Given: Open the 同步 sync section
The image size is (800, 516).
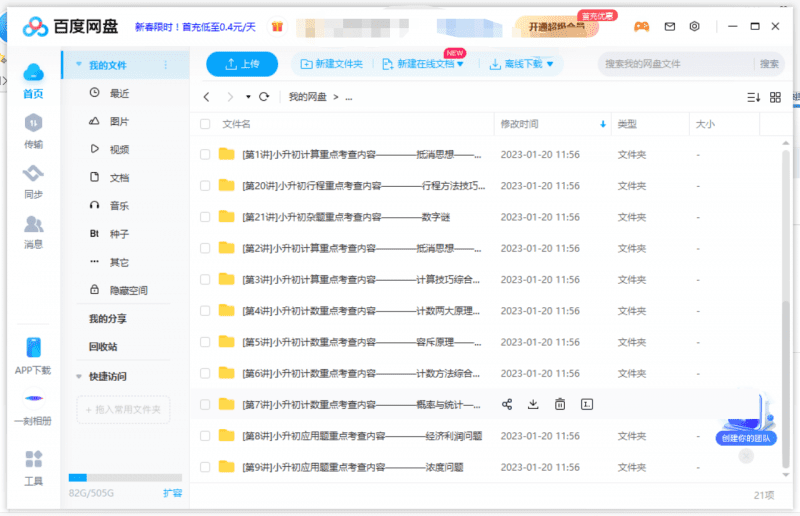Looking at the screenshot, I should click(x=34, y=182).
